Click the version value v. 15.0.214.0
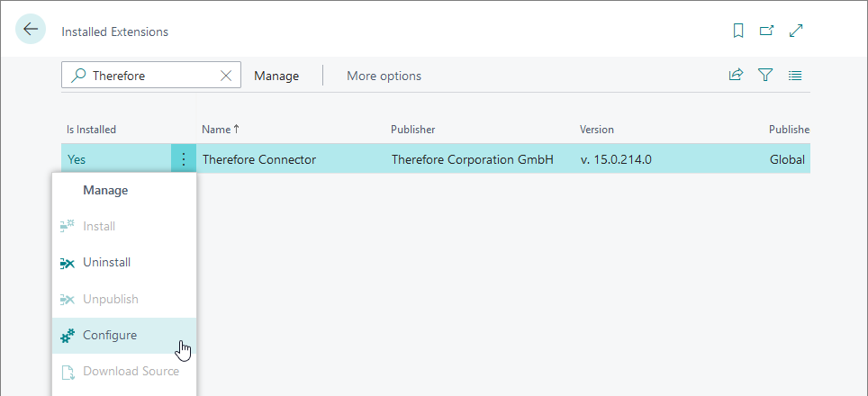868x396 pixels. tap(616, 160)
